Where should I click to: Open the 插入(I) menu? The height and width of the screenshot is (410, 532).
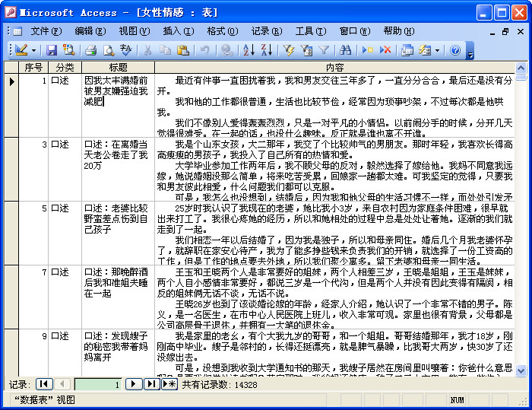coord(179,31)
